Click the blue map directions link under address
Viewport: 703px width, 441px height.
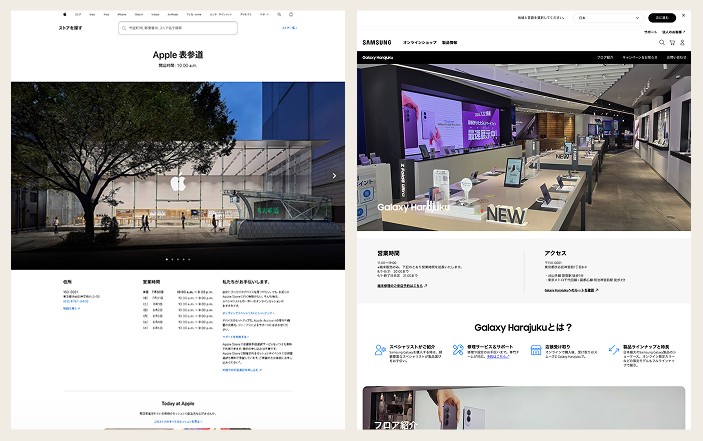[71, 308]
